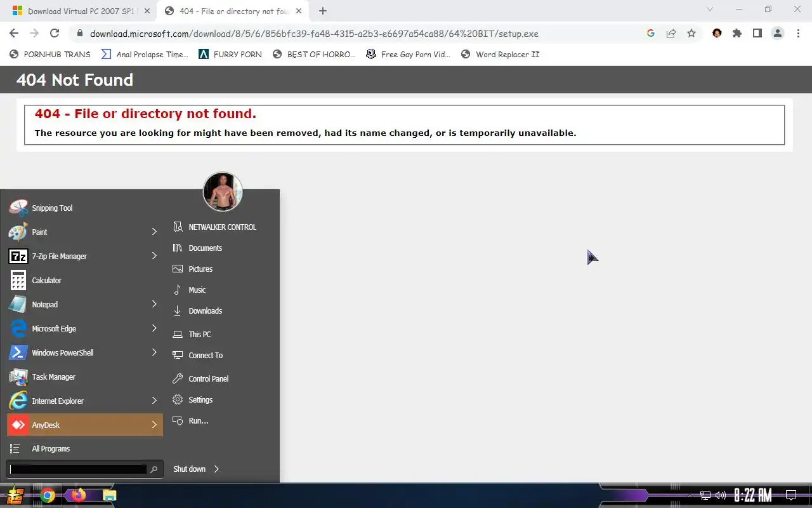
Task: Click the Shut down button
Action: 189,469
